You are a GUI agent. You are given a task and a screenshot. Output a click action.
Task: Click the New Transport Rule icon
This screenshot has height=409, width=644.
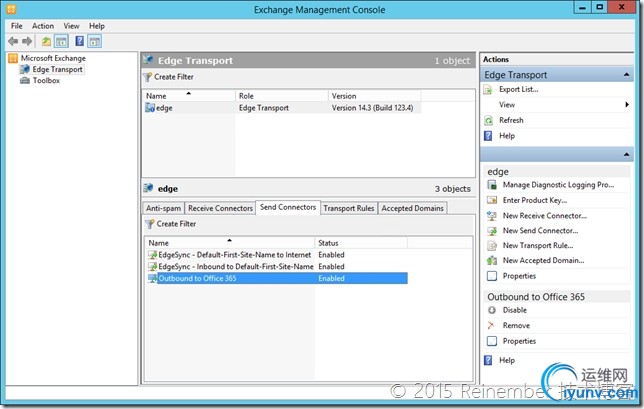pyautogui.click(x=492, y=246)
